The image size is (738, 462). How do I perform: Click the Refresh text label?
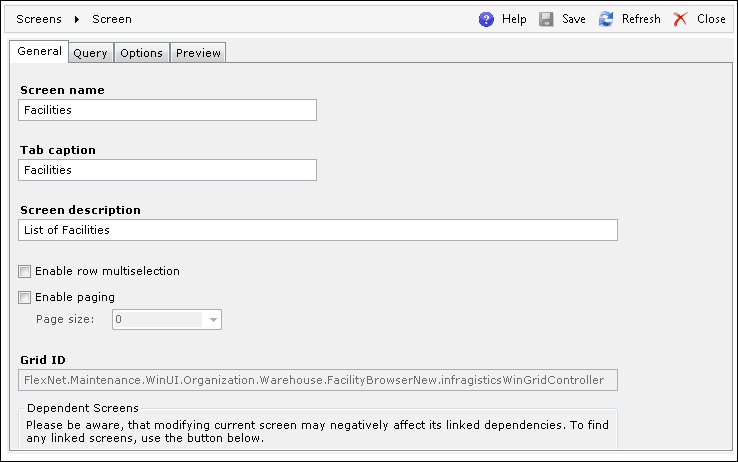[641, 19]
